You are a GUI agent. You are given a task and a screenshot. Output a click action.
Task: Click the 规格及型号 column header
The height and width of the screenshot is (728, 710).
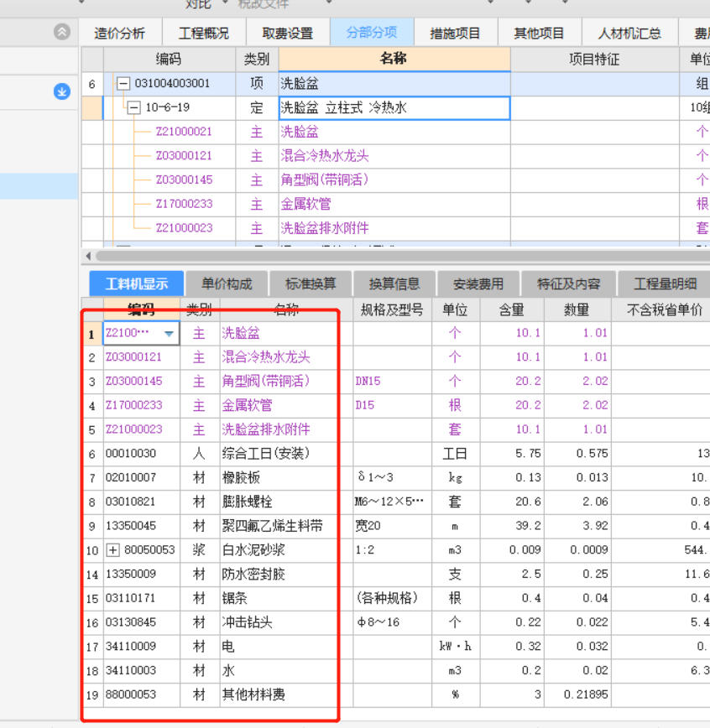pyautogui.click(x=392, y=309)
